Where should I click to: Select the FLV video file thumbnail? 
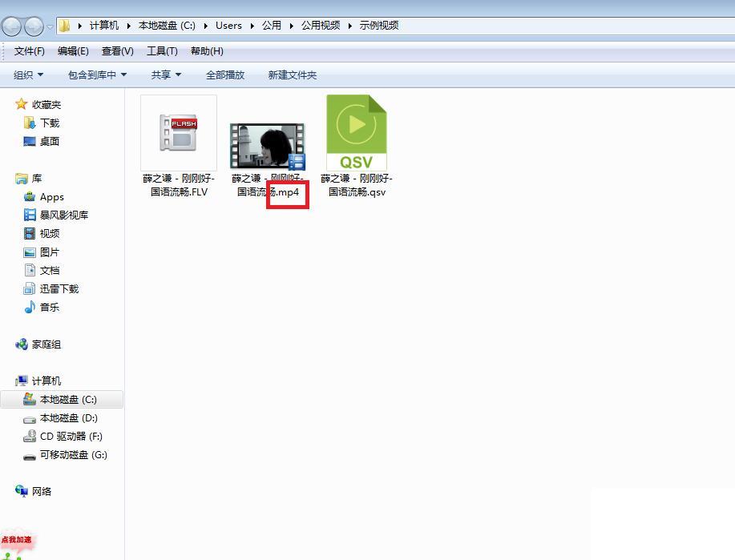coord(179,133)
